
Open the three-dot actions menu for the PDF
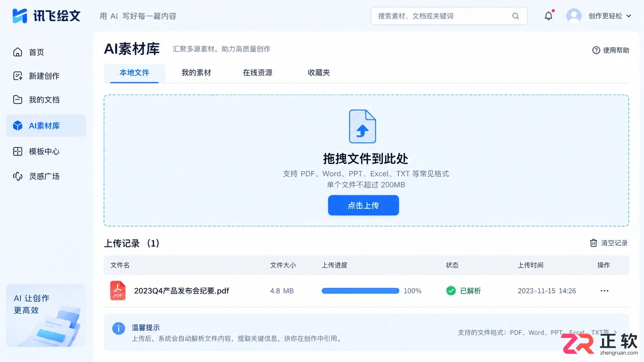pyautogui.click(x=605, y=291)
